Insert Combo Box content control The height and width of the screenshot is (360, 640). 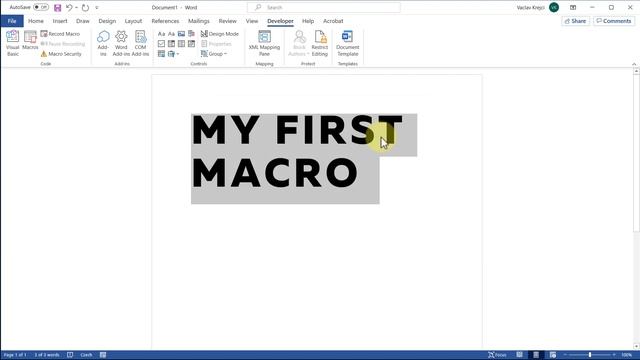(x=171, y=44)
